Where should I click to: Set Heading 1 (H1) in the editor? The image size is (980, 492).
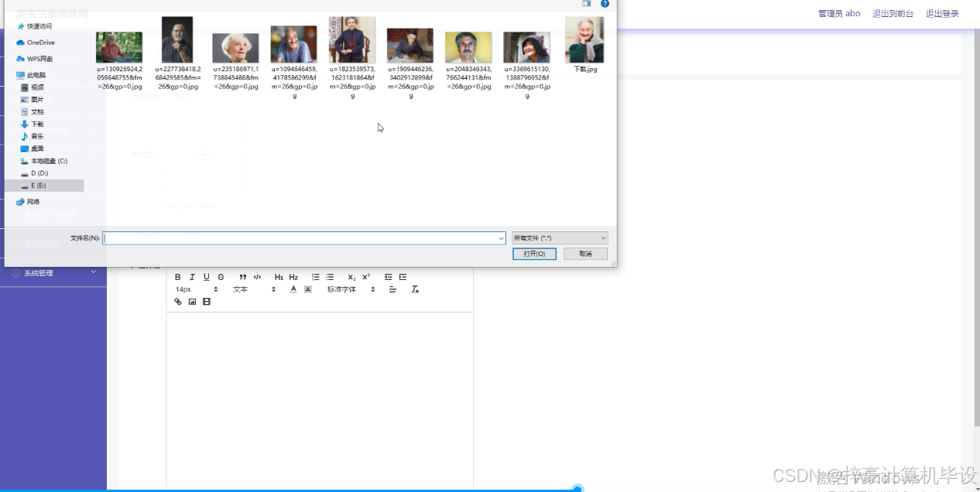(279, 277)
